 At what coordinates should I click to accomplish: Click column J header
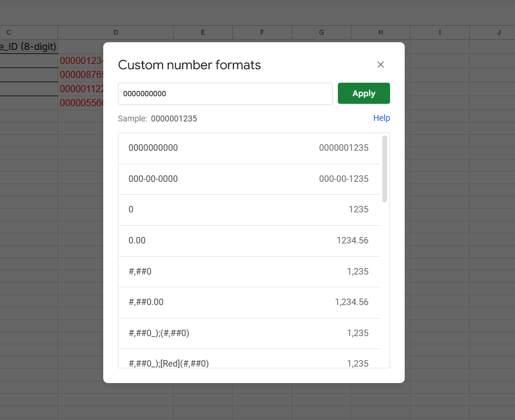tap(499, 32)
